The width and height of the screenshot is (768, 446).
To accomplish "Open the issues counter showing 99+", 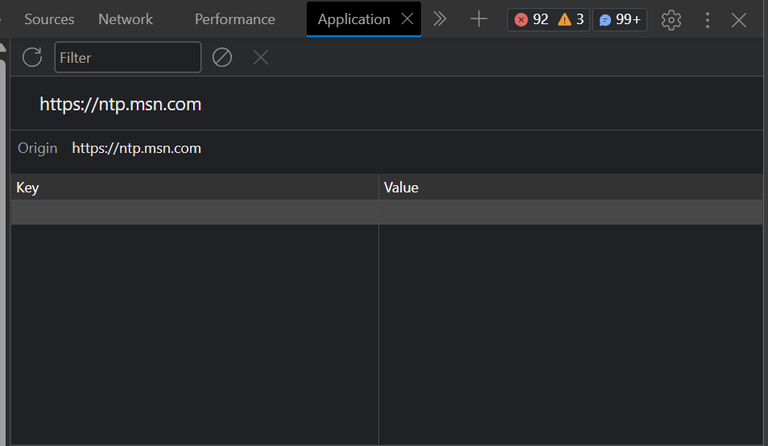I will (x=620, y=19).
